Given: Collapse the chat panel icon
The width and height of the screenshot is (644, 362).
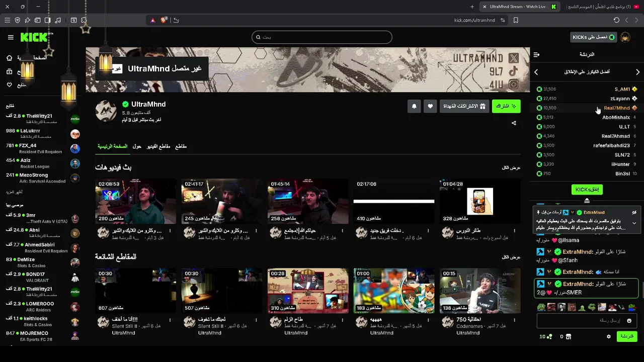Looking at the screenshot, I should click(536, 54).
